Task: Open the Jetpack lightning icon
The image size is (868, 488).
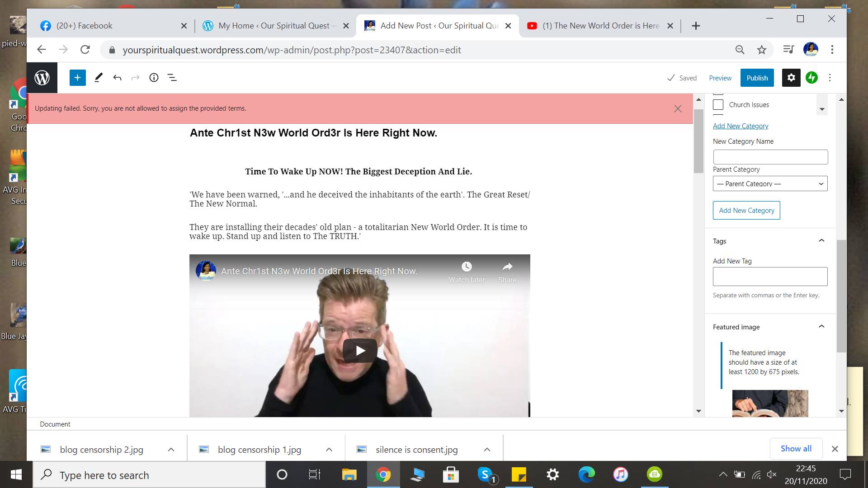Action: tap(811, 78)
